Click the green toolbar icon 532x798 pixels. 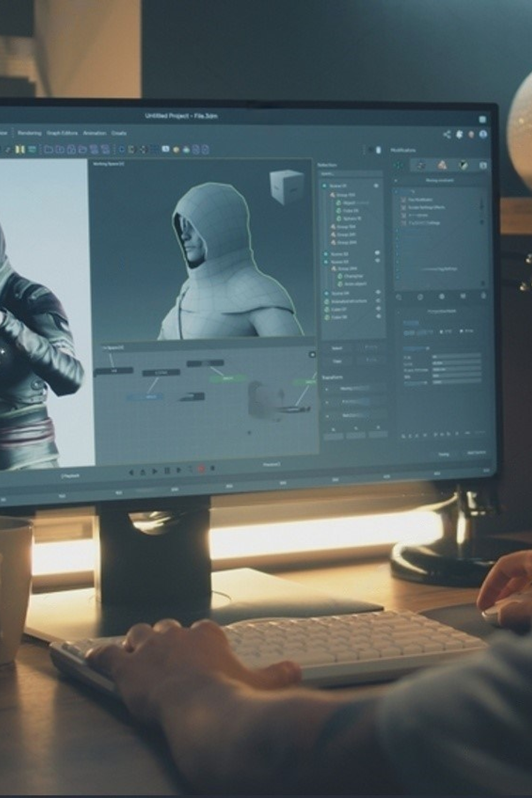pos(32,149)
